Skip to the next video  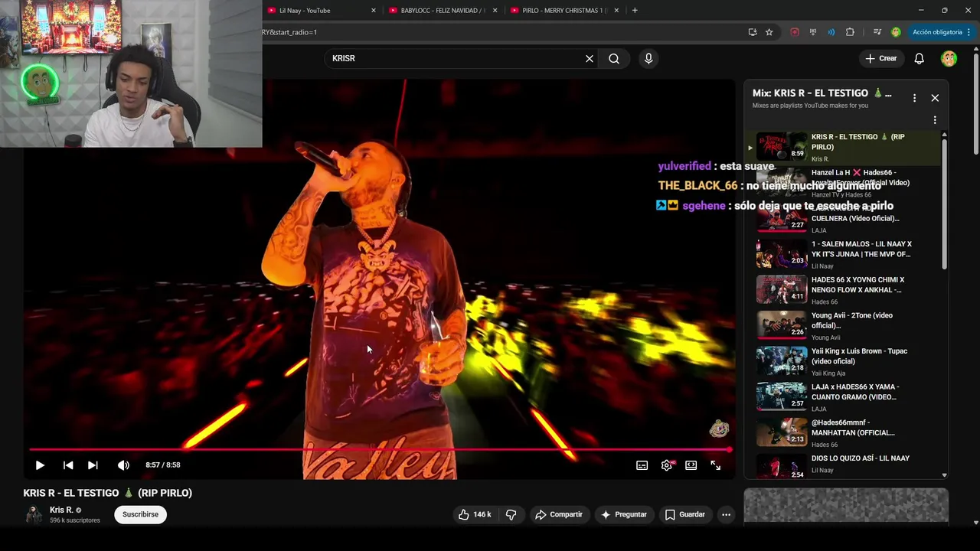coord(93,465)
